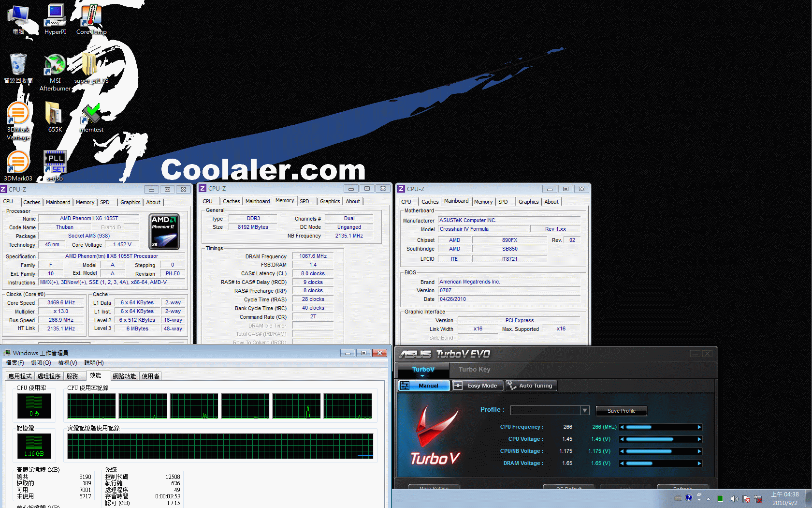Viewport: 812px width, 508px height.
Task: Open Graphics tab in left CPU-Z window
Action: click(x=130, y=202)
